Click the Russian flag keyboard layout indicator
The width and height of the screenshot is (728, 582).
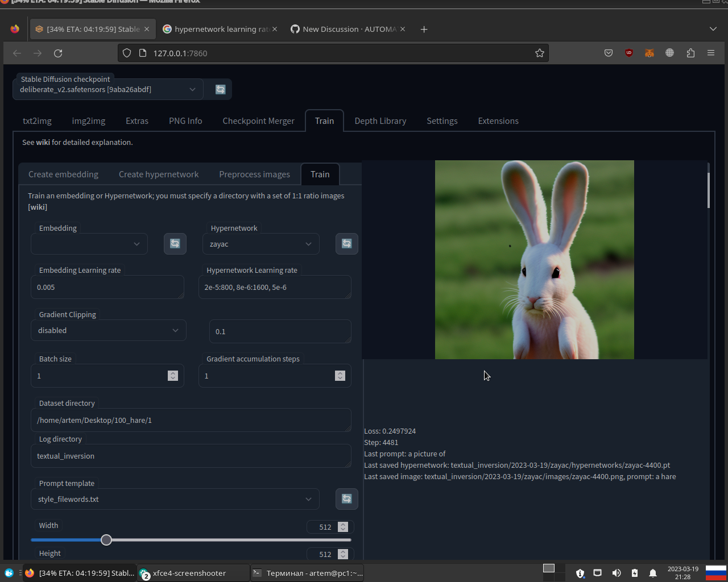click(716, 572)
